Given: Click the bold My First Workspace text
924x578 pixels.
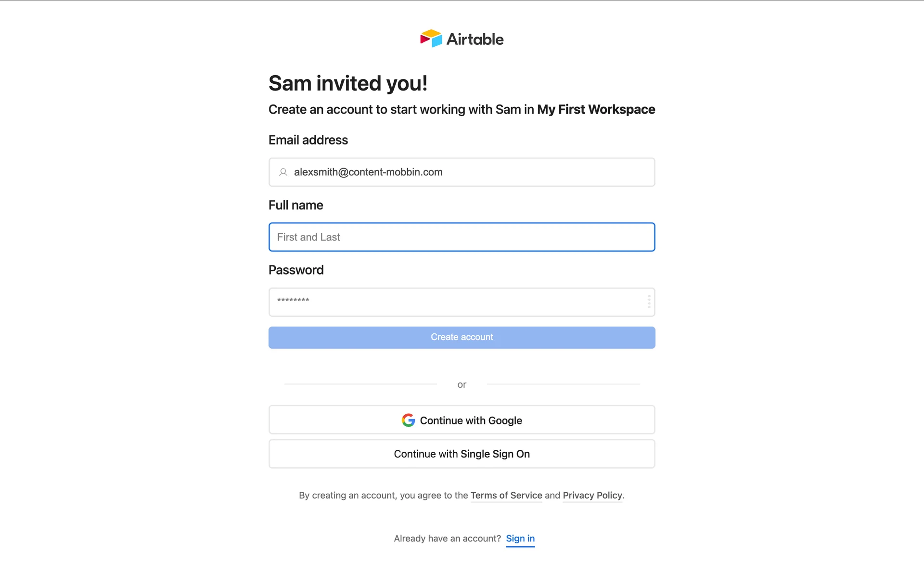Looking at the screenshot, I should tap(596, 110).
